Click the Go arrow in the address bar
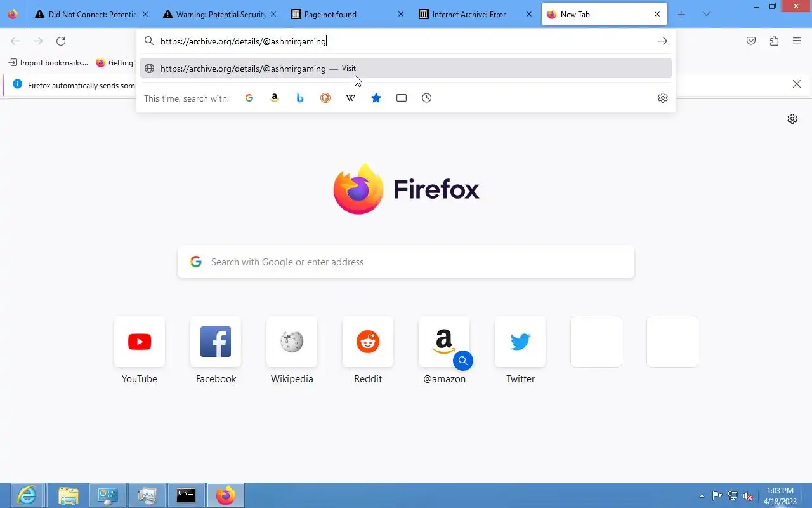 point(663,41)
